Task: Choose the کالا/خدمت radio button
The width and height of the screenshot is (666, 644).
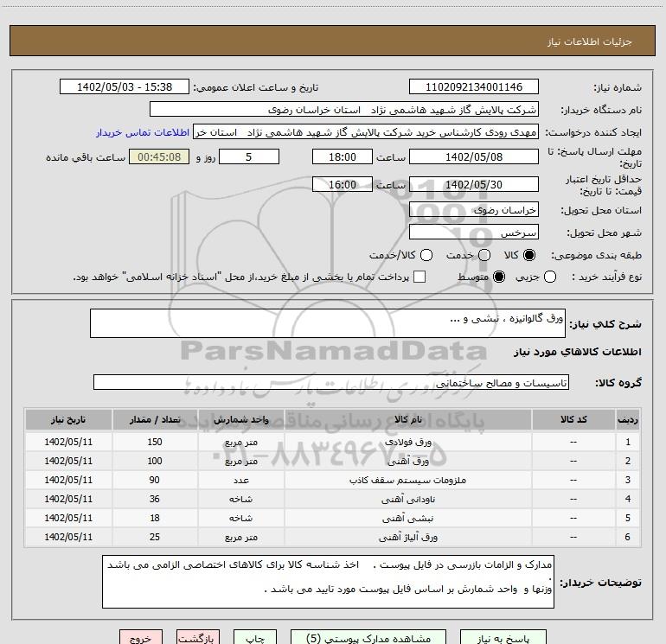Action: coord(426,255)
